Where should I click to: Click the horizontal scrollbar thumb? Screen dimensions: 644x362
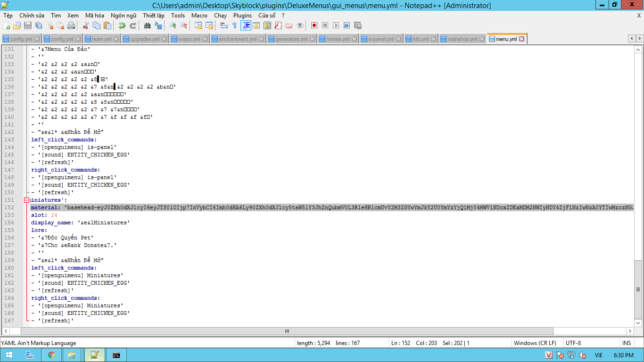(287, 331)
